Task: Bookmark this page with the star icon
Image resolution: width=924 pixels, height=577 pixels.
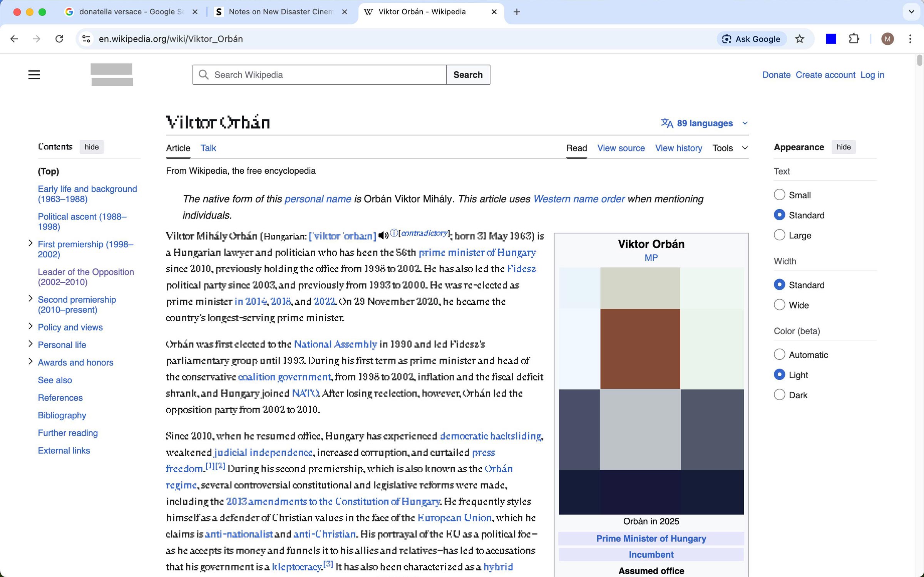Action: click(800, 39)
